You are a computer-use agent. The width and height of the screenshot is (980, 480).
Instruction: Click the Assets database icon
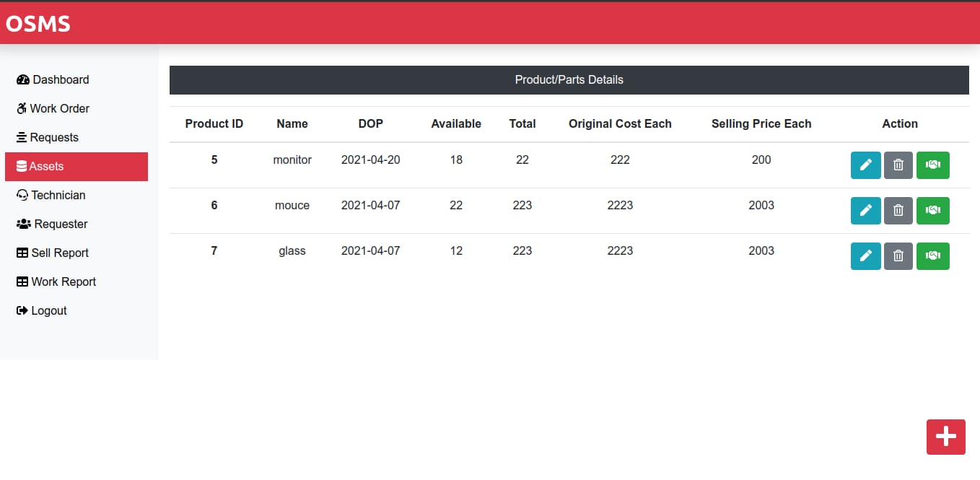pyautogui.click(x=22, y=166)
